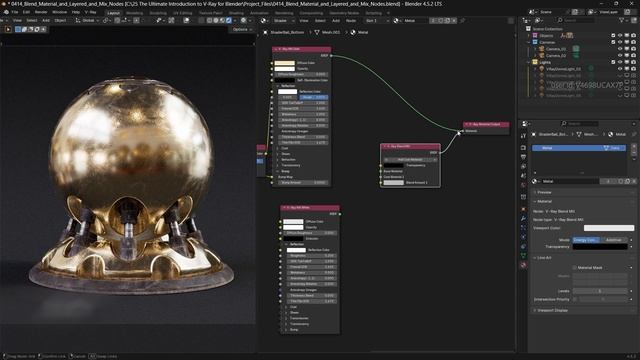Open the Material properties tab icon
The height and width of the screenshot is (360, 640).
click(x=524, y=265)
